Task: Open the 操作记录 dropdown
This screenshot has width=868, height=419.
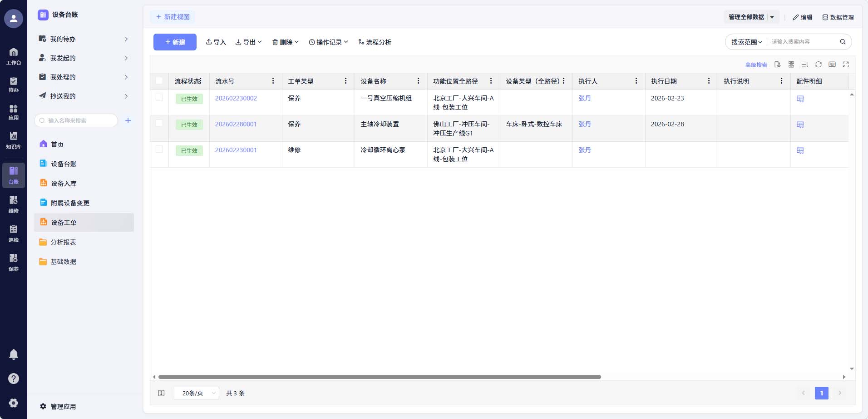Action: coord(328,42)
